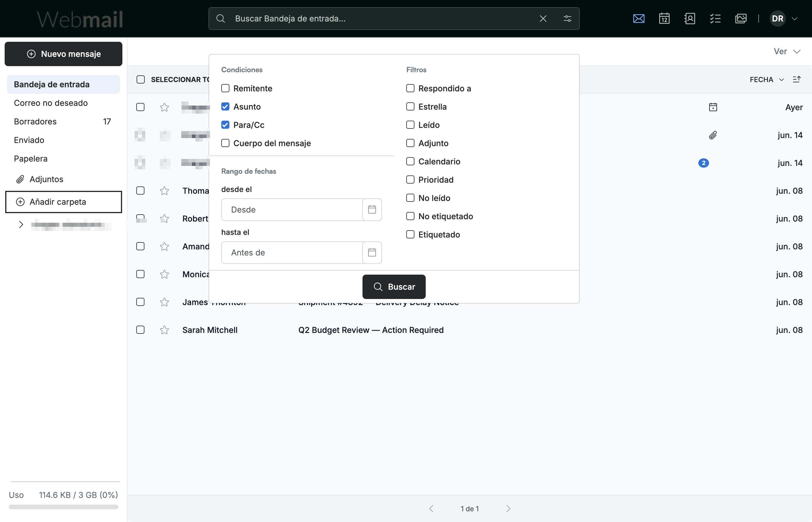This screenshot has height=522, width=812.
Task: Click Añadir carpeta
Action: [64, 202]
